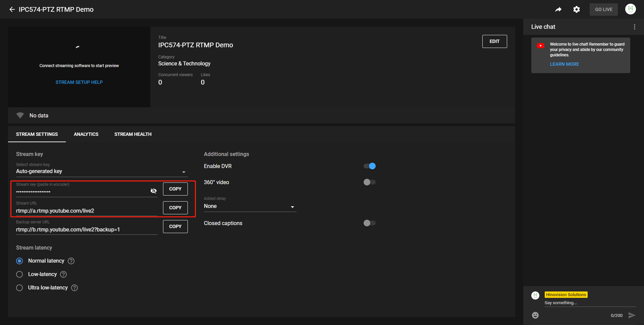Click the stream preview area
The width and height of the screenshot is (644, 325).
(x=79, y=67)
